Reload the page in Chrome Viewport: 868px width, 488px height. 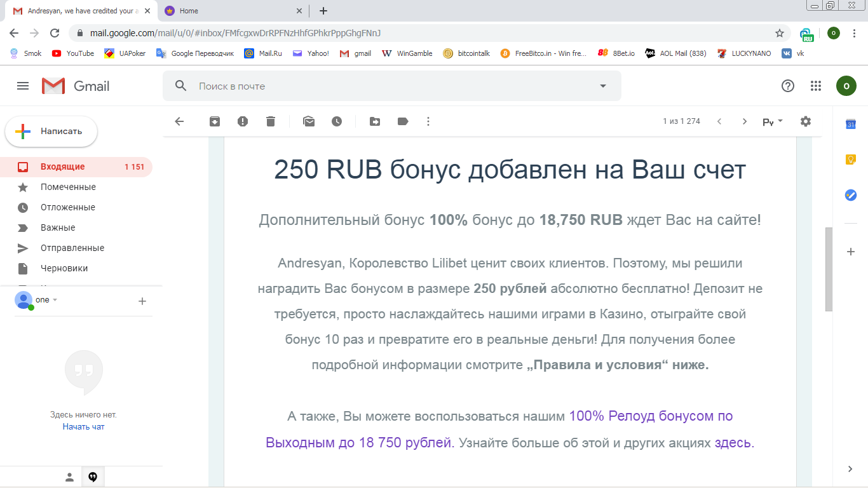(55, 33)
